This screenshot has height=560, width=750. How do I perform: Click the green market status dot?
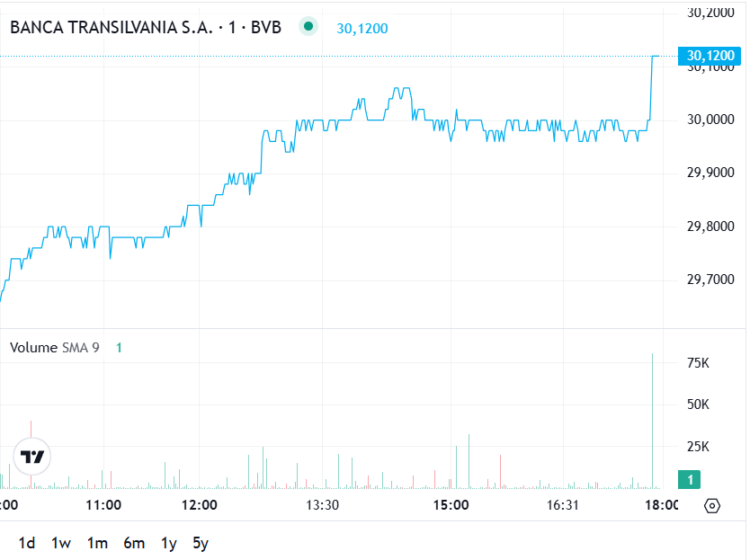pos(309,27)
